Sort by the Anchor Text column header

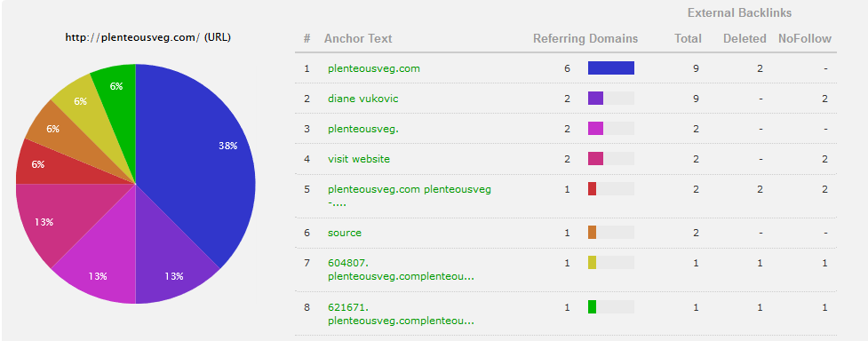(x=358, y=39)
